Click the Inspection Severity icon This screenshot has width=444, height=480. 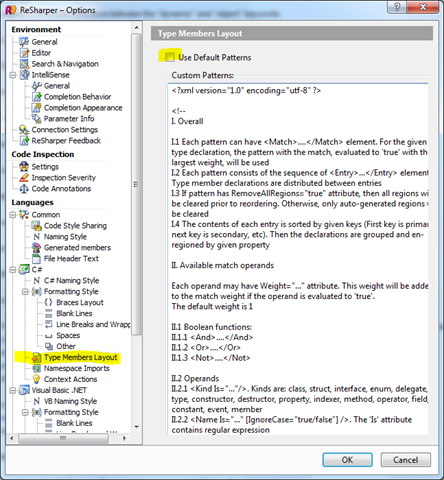point(24,178)
